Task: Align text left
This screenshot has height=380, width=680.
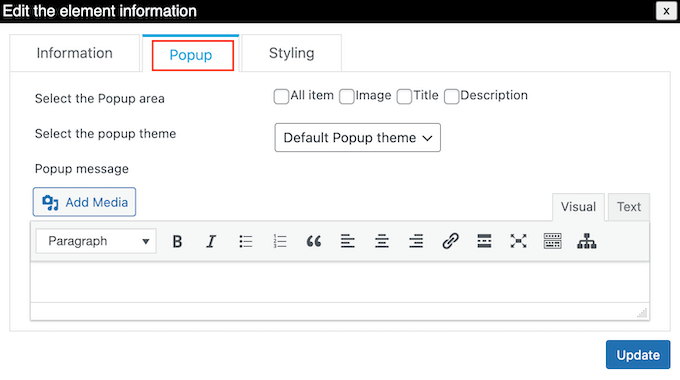Action: [348, 241]
